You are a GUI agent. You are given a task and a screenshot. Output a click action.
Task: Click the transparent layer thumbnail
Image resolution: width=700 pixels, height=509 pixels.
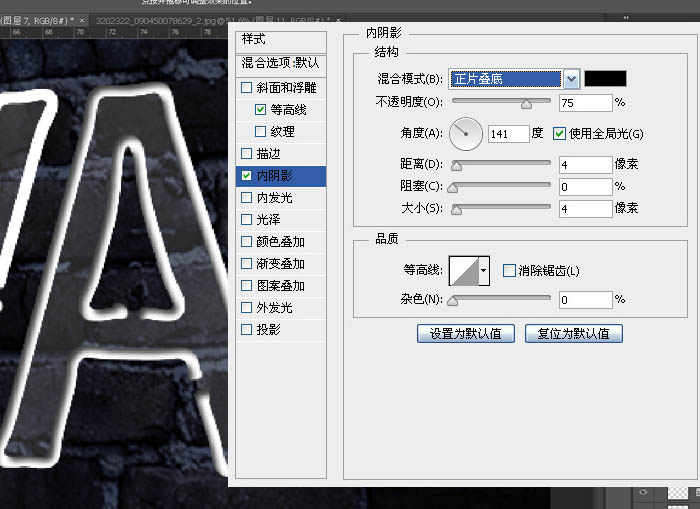click(680, 493)
